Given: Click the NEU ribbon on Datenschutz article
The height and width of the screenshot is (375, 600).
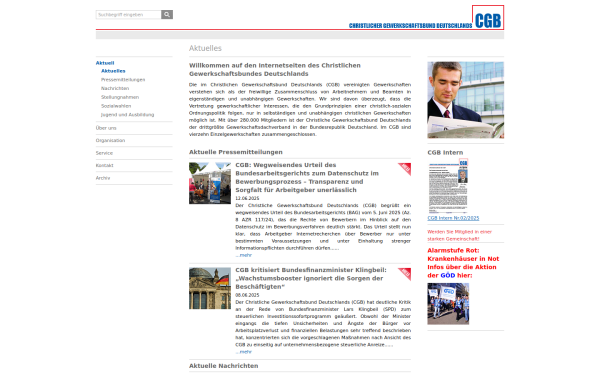Looking at the screenshot, I should (405, 168).
